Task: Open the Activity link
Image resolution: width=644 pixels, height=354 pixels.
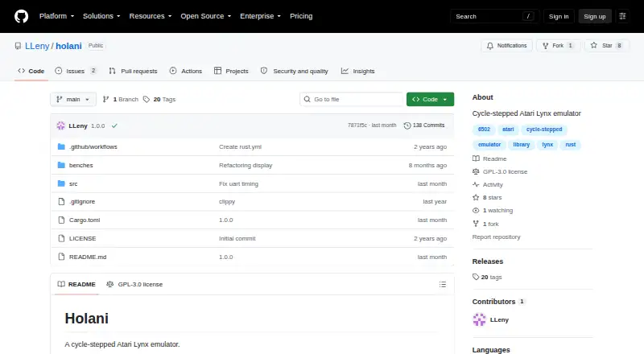Action: 488,185
